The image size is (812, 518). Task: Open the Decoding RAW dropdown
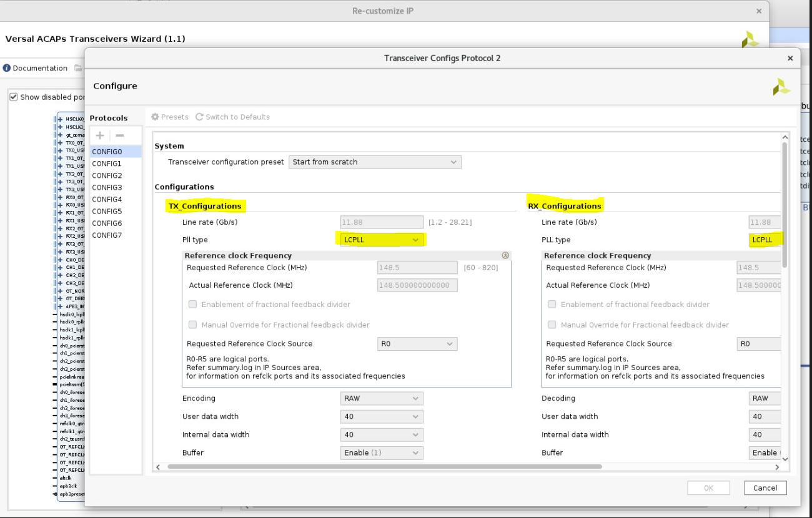pyautogui.click(x=765, y=398)
